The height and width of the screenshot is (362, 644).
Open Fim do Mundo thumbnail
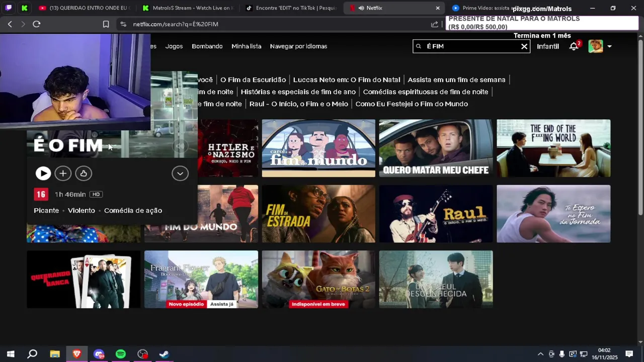click(228, 214)
